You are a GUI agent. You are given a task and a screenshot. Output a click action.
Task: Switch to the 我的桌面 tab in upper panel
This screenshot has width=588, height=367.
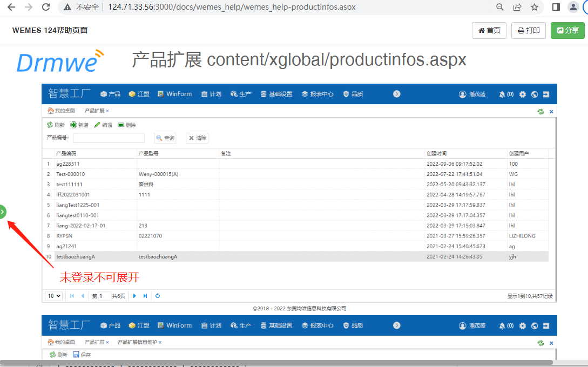pyautogui.click(x=62, y=111)
